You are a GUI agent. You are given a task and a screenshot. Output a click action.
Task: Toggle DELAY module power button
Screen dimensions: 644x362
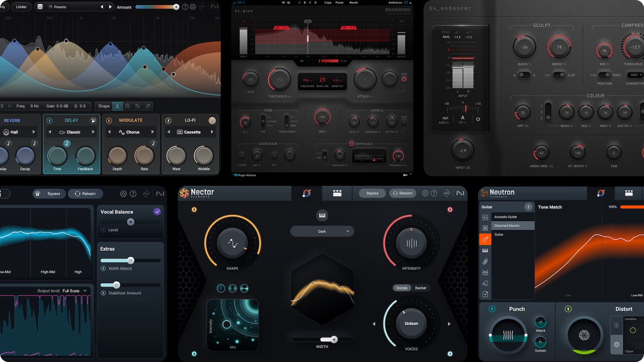pos(50,121)
